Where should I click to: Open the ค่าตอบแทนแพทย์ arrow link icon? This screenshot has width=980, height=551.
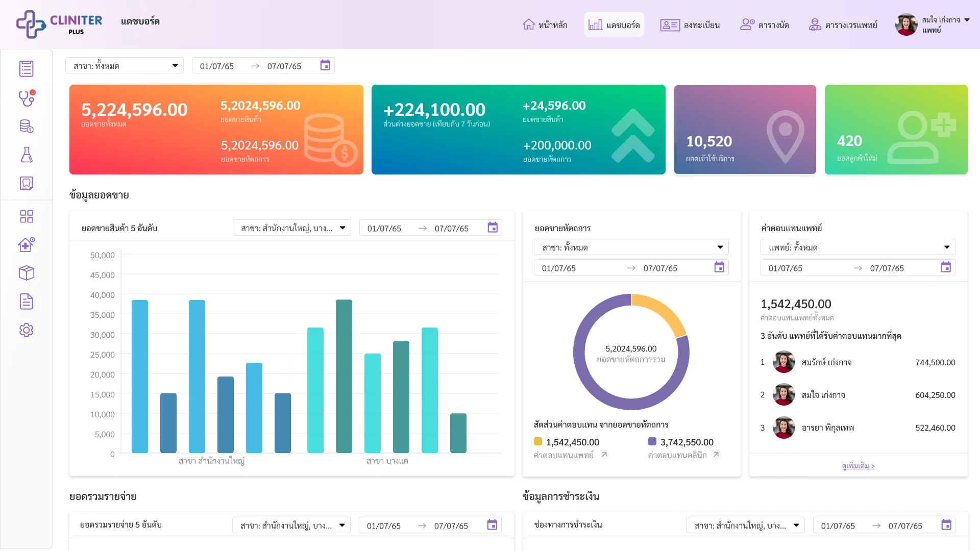[604, 455]
